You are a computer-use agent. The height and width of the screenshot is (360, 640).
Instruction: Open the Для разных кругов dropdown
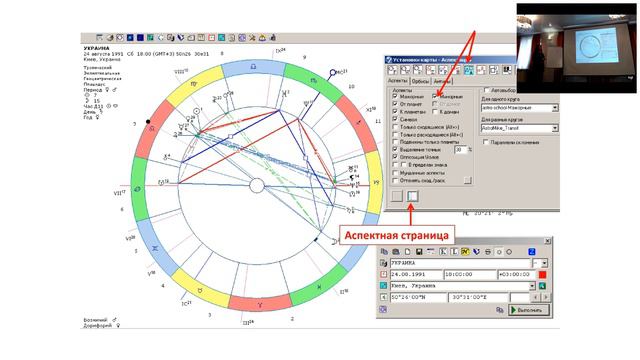coord(555,128)
